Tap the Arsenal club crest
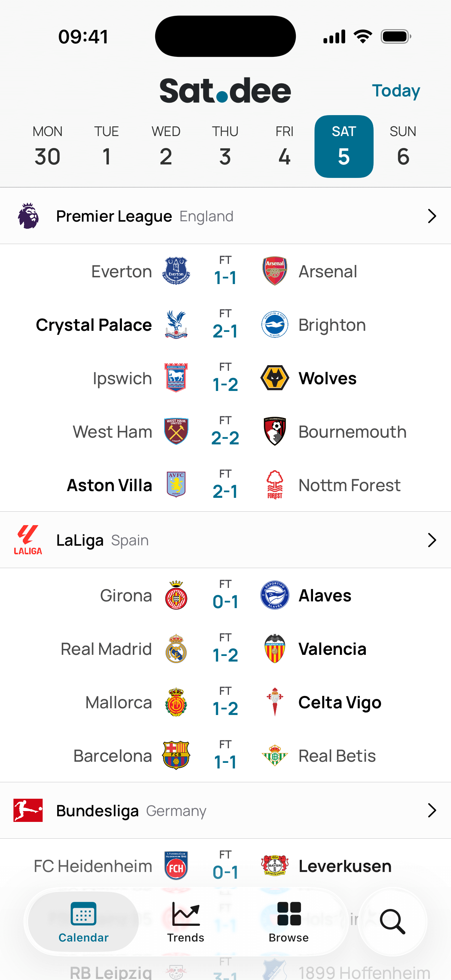451x980 pixels. pyautogui.click(x=275, y=271)
